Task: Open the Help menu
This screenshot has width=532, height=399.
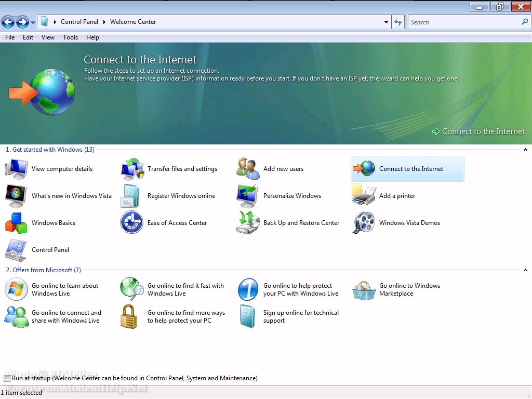Action: click(x=92, y=37)
